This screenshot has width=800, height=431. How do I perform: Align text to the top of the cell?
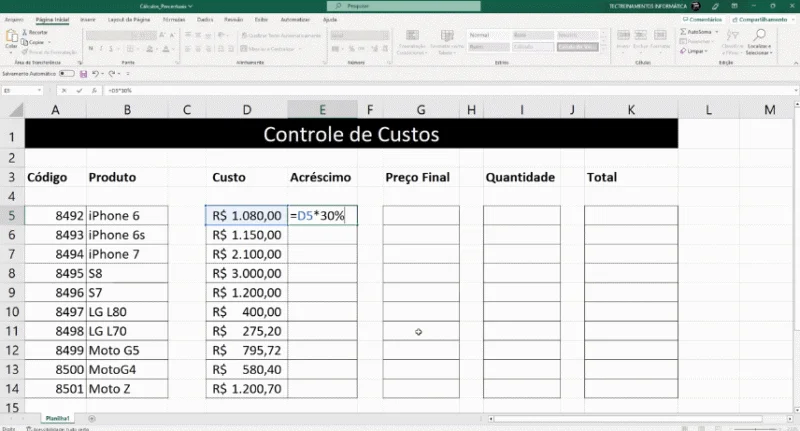click(x=188, y=35)
